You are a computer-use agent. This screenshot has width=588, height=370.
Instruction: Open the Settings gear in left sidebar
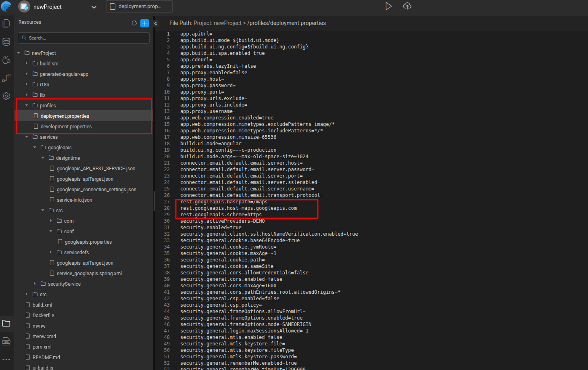click(6, 96)
